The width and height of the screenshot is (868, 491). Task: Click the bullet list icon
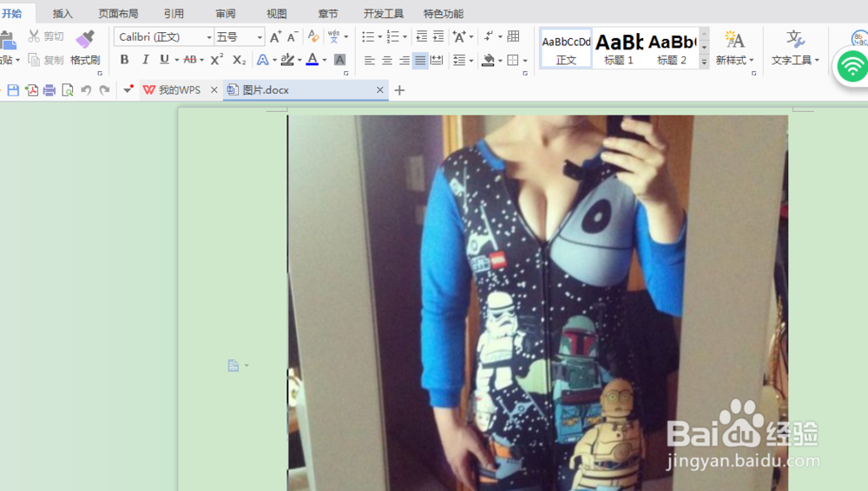tap(368, 37)
